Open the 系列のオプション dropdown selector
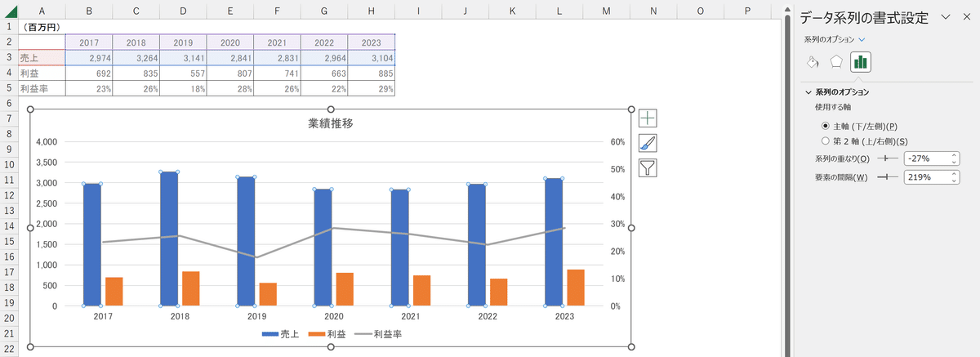 tap(835, 39)
